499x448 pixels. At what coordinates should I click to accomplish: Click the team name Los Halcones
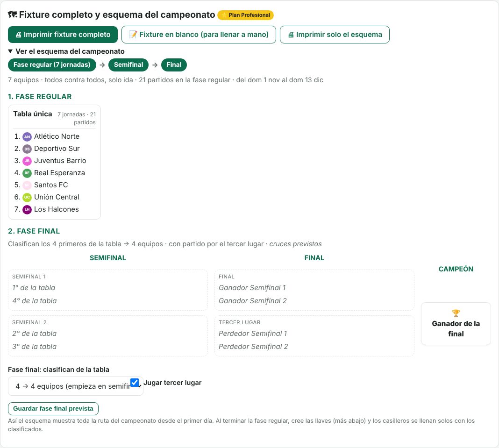tap(57, 209)
